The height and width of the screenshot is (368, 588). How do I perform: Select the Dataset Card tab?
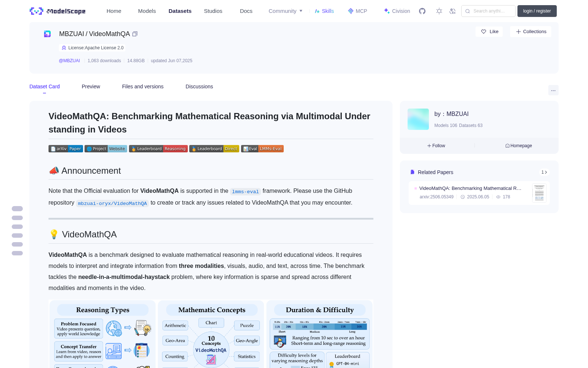(44, 86)
